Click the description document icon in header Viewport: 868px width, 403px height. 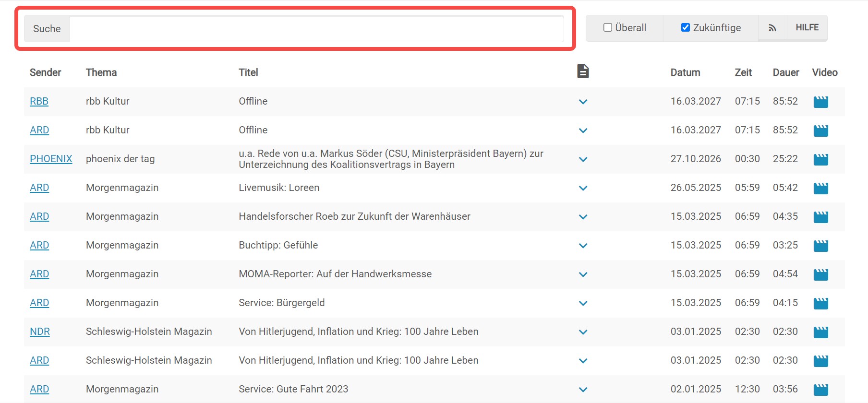[x=583, y=71]
